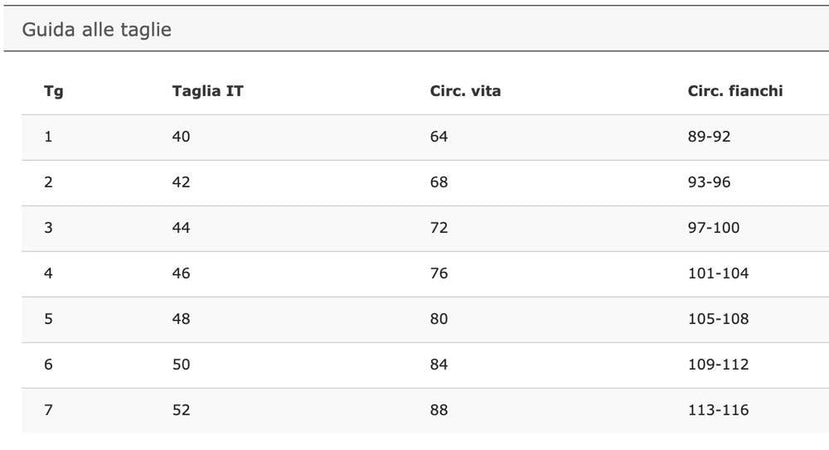Click the 'Tg' column header

(x=53, y=91)
